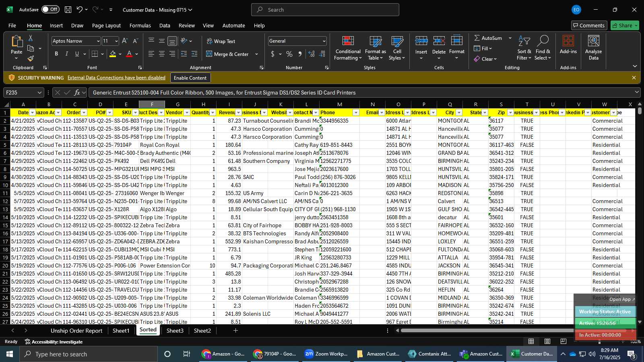Open Format as Table gallery
Image resolution: width=644 pixels, height=362 pixels.
click(x=375, y=48)
